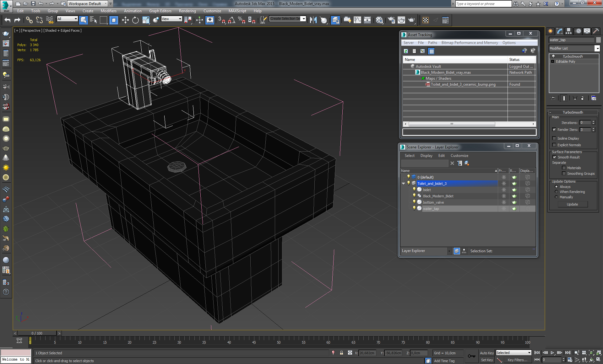Go to the start frame
The height and width of the screenshot is (364, 603).
tap(537, 353)
